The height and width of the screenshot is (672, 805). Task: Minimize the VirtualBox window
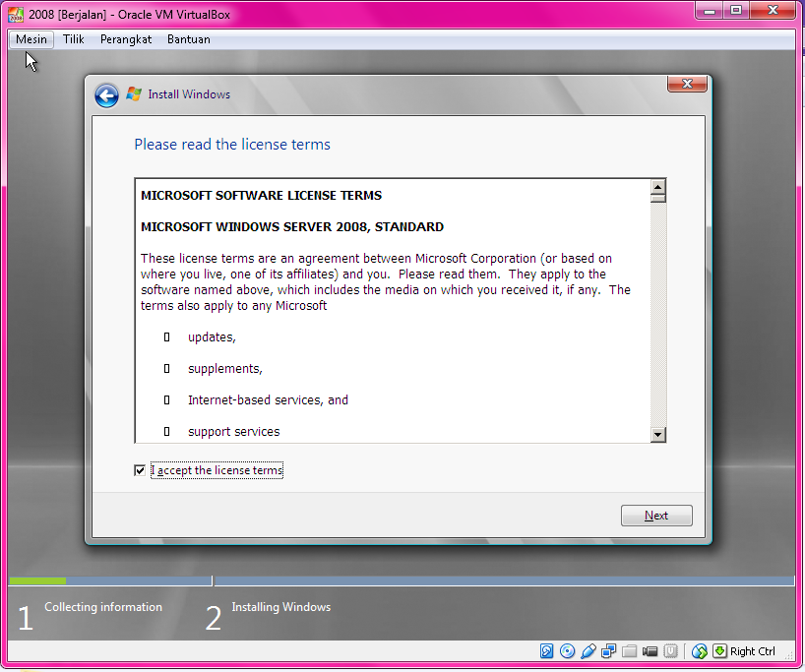pos(710,10)
